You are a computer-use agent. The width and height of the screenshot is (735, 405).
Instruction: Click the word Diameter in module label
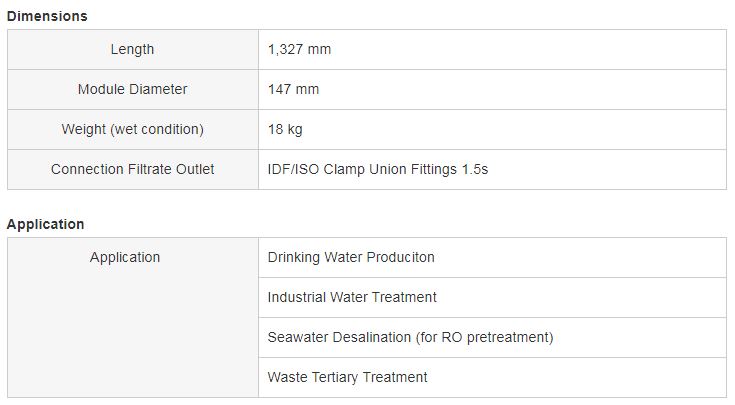pos(158,89)
